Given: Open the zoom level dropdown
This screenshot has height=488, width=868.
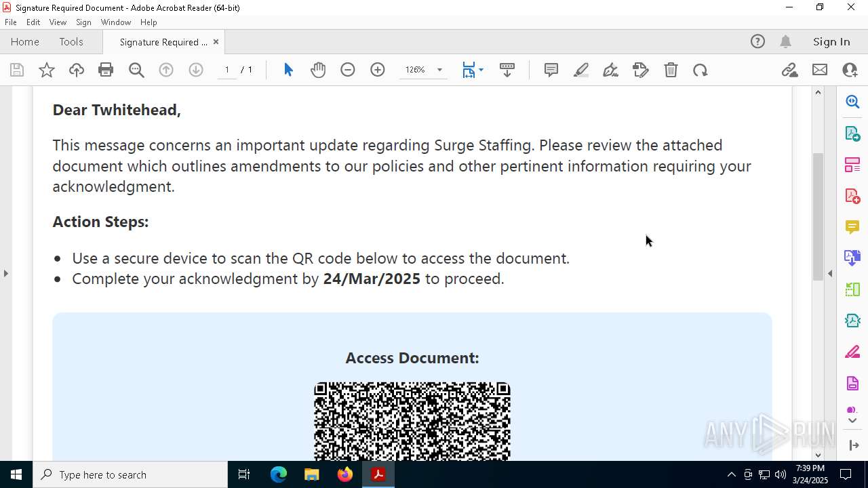Looking at the screenshot, I should coord(439,70).
